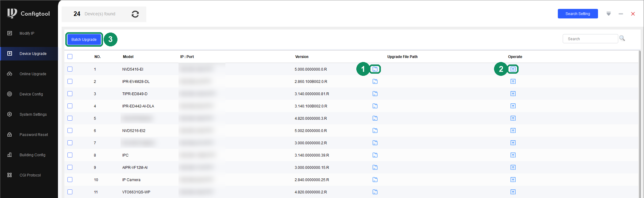The width and height of the screenshot is (644, 198).
Task: Click the Version column header
Action: pos(302,57)
